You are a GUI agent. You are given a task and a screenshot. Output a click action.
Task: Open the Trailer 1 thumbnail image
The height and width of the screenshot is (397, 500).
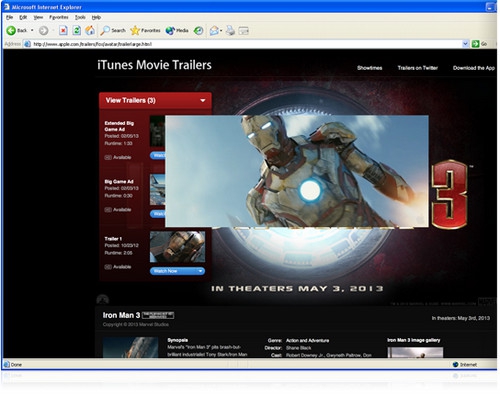pyautogui.click(x=177, y=247)
